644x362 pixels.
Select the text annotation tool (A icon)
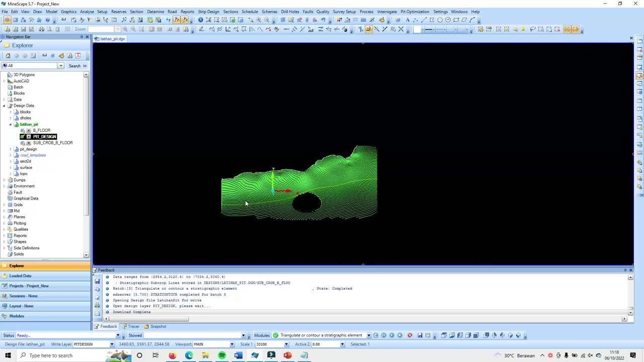(408, 20)
